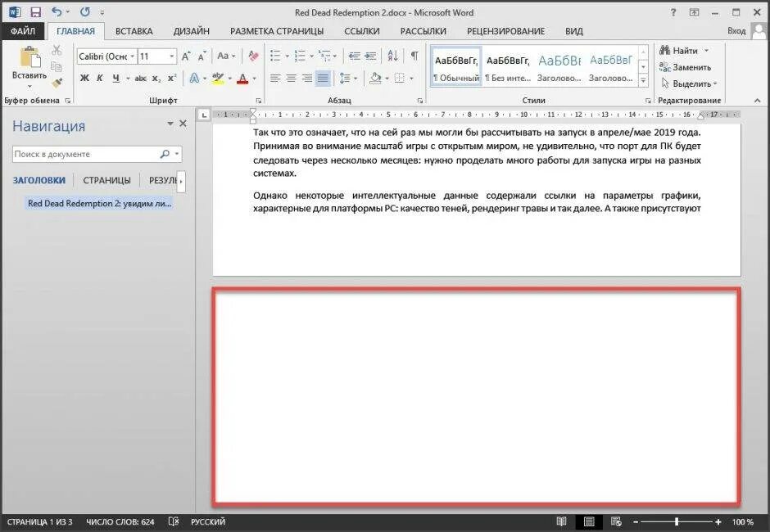Open the Change Case Aa dropdown

click(226, 56)
